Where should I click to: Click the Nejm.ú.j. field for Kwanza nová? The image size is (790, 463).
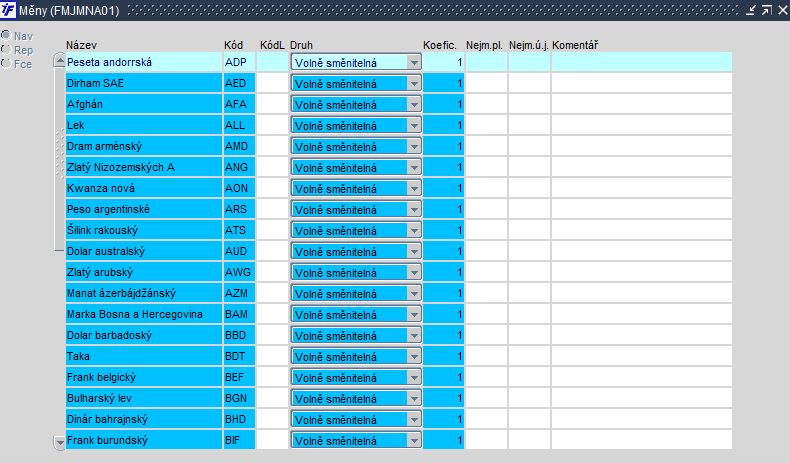click(x=529, y=188)
